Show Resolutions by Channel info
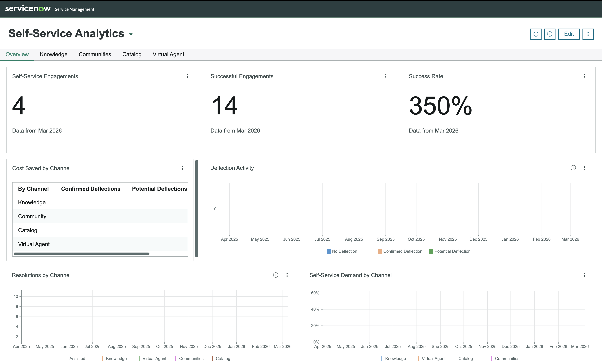 click(276, 275)
